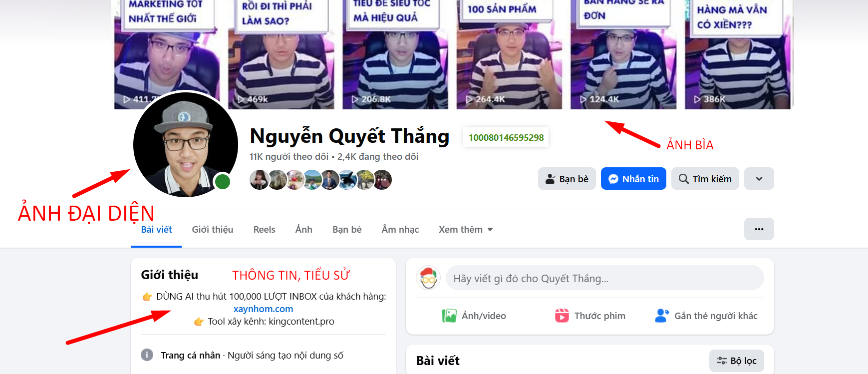Expand the chevron dropdown beside Tìm kiếm
868x374 pixels.
click(x=759, y=179)
